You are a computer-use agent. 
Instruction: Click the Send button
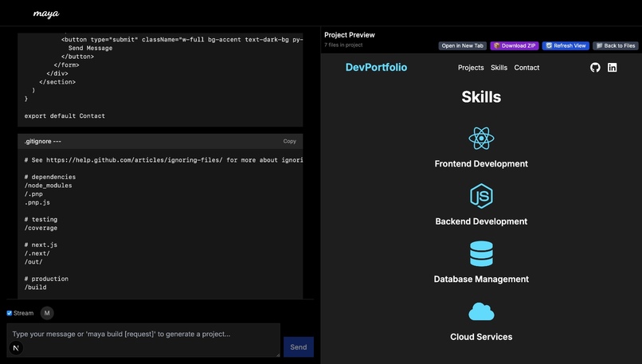pos(299,347)
